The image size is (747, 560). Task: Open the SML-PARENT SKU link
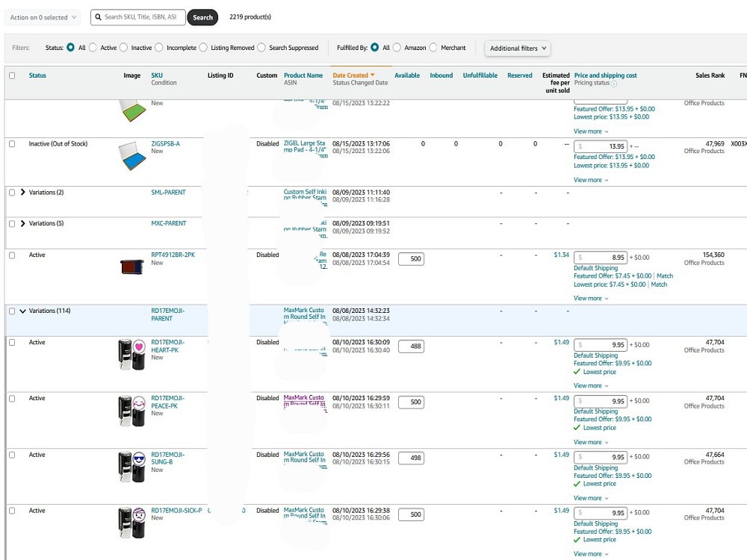pyautogui.click(x=168, y=193)
